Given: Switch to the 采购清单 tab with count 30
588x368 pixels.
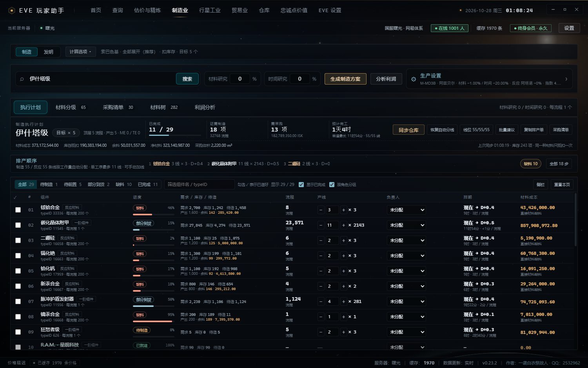Looking at the screenshot, I should tap(118, 107).
